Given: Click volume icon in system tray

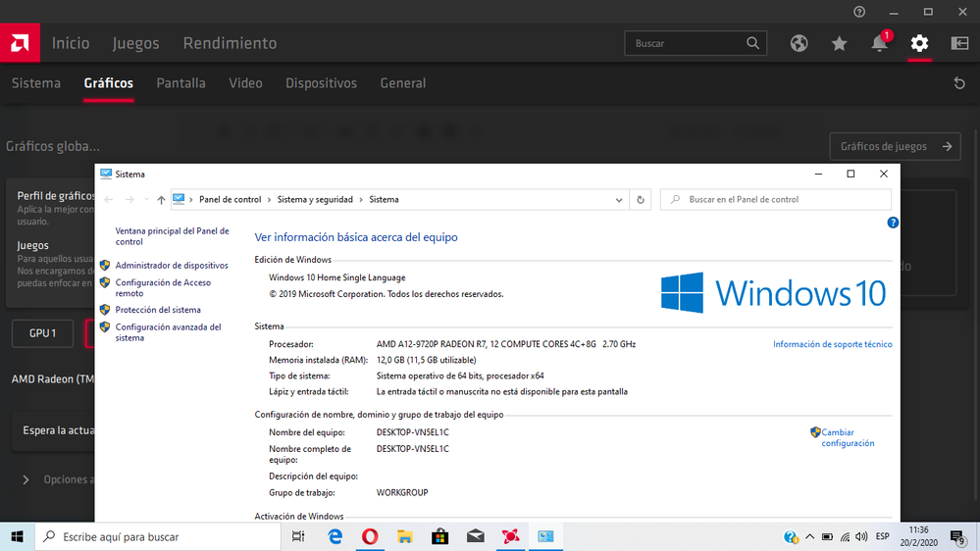Looking at the screenshot, I should [x=861, y=536].
